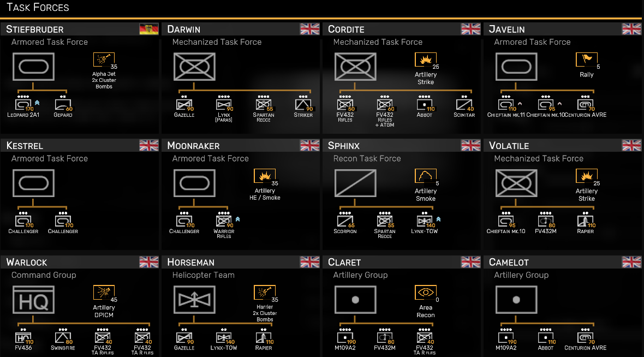This screenshot has height=357, width=644.
Task: Open the Javelin task force header
Action: tap(563, 29)
